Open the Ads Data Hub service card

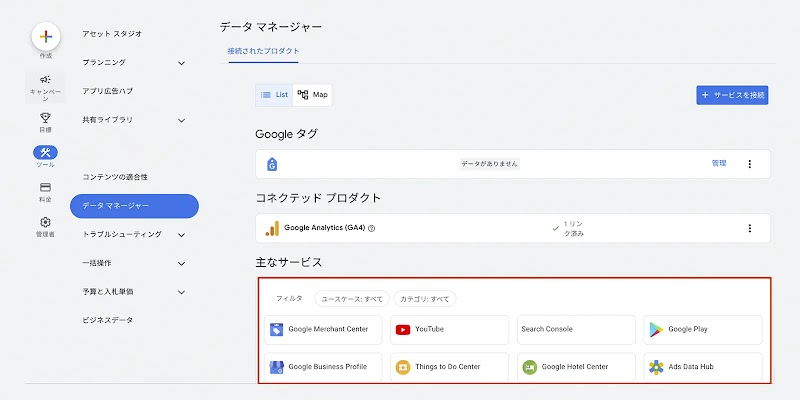tap(703, 367)
